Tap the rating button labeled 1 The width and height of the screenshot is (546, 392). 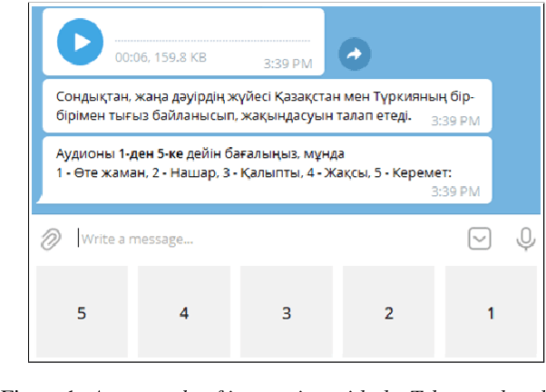(491, 313)
